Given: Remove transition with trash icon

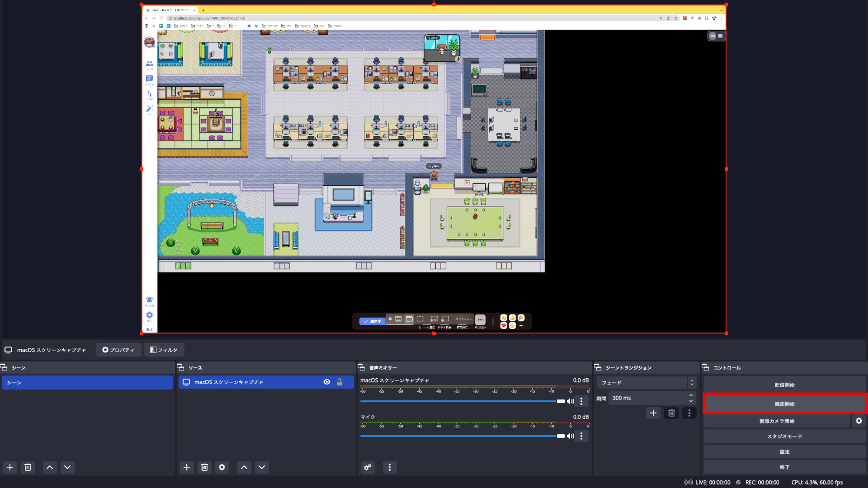Looking at the screenshot, I should click(671, 413).
